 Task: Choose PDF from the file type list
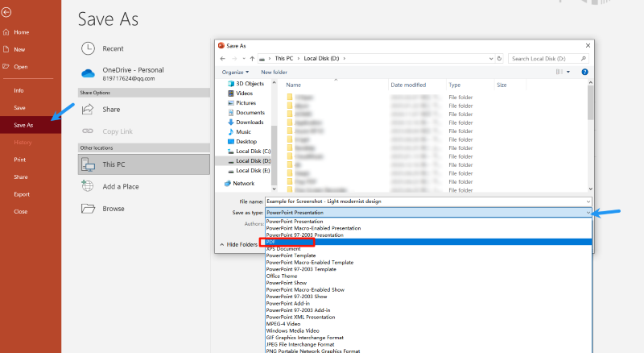[428, 242]
